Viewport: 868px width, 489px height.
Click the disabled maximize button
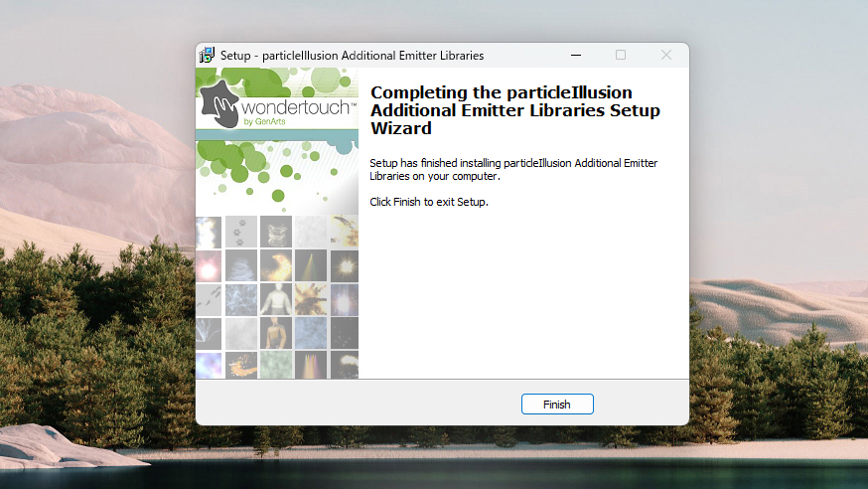621,55
